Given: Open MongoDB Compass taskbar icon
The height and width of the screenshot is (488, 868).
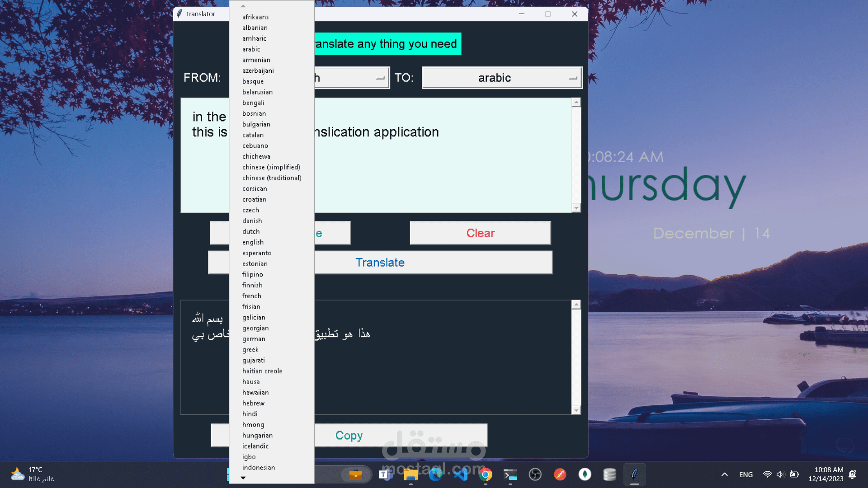Looking at the screenshot, I should tap(585, 474).
